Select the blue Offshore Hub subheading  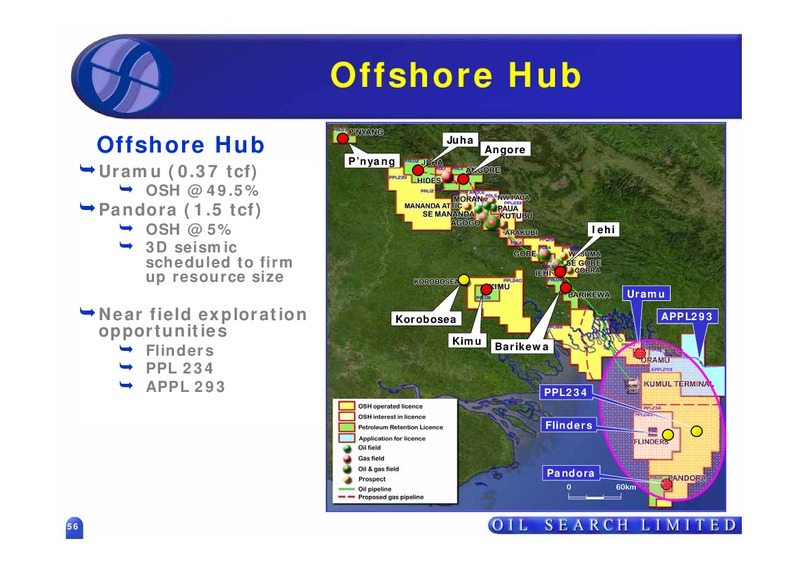[181, 144]
